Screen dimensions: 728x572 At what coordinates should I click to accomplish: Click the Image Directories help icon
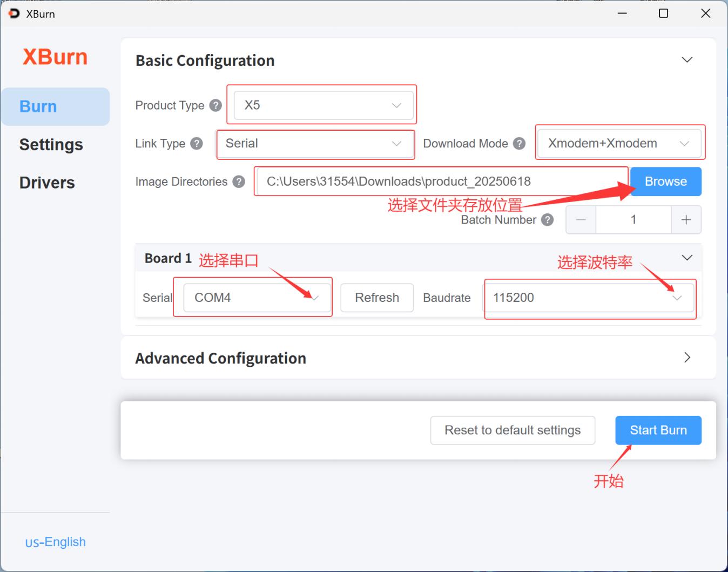239,182
